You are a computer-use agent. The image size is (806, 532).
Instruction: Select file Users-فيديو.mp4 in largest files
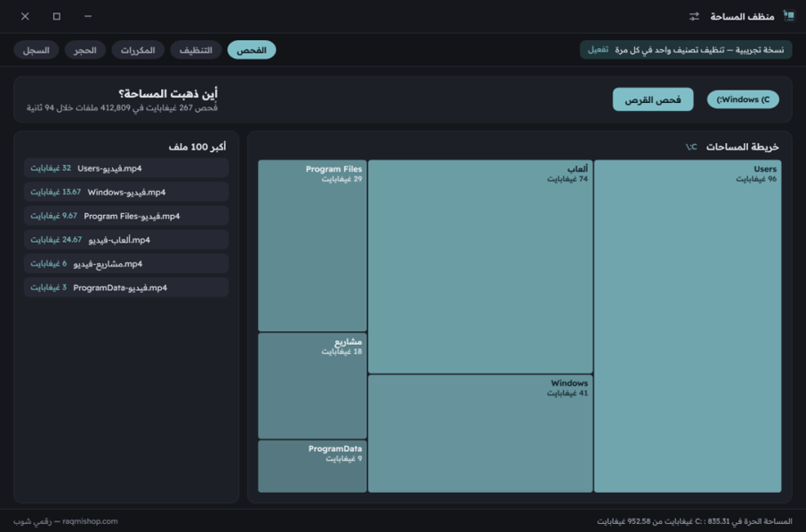pyautogui.click(x=126, y=168)
